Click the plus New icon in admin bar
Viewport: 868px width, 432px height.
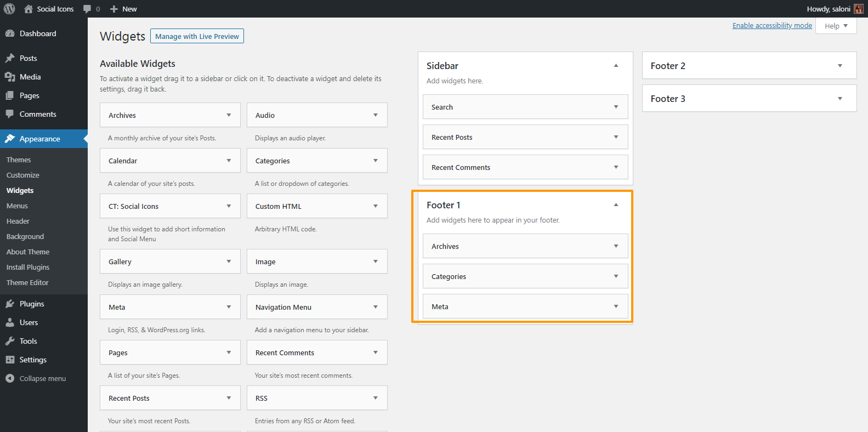click(x=114, y=9)
